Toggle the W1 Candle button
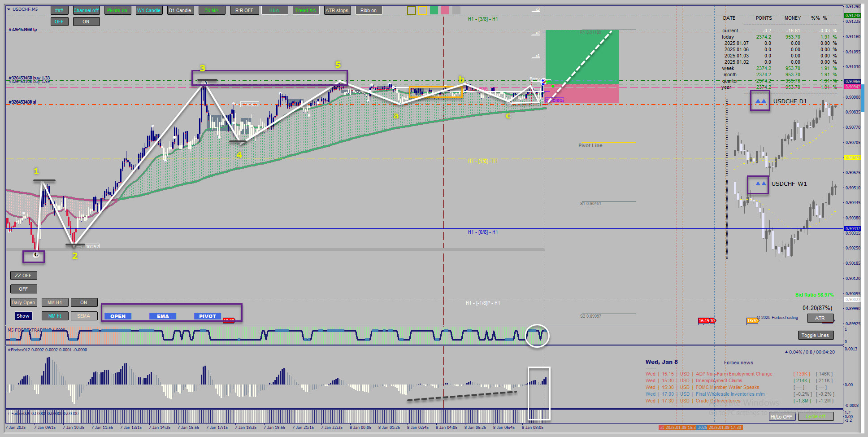 (149, 10)
